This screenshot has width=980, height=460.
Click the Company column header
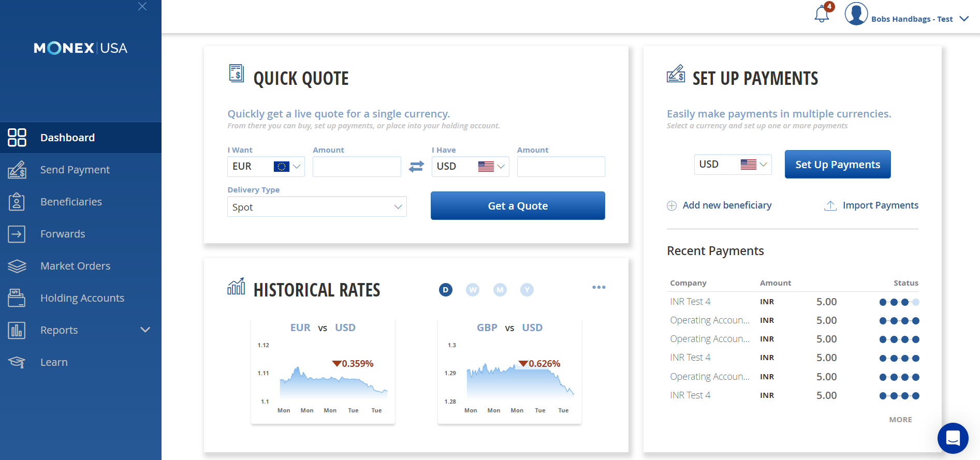click(x=688, y=283)
